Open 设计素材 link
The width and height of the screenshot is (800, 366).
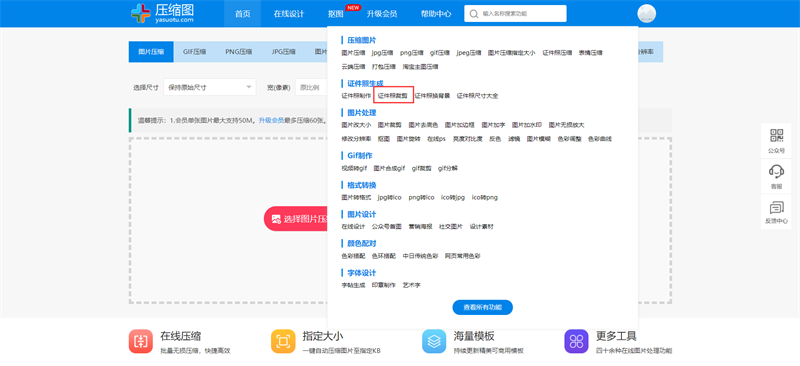pyautogui.click(x=482, y=227)
